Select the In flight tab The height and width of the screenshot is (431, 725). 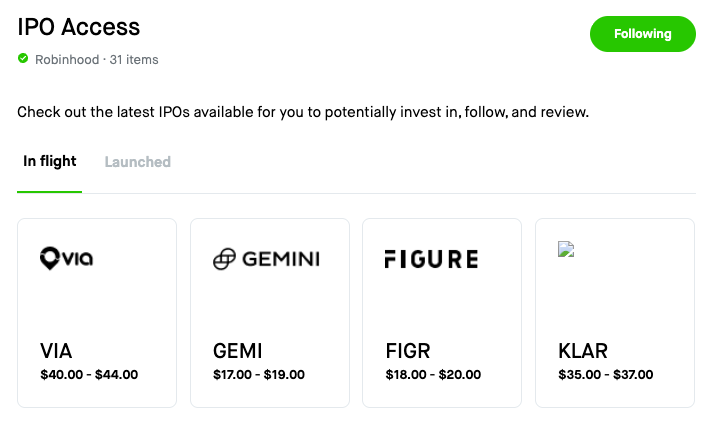point(50,162)
